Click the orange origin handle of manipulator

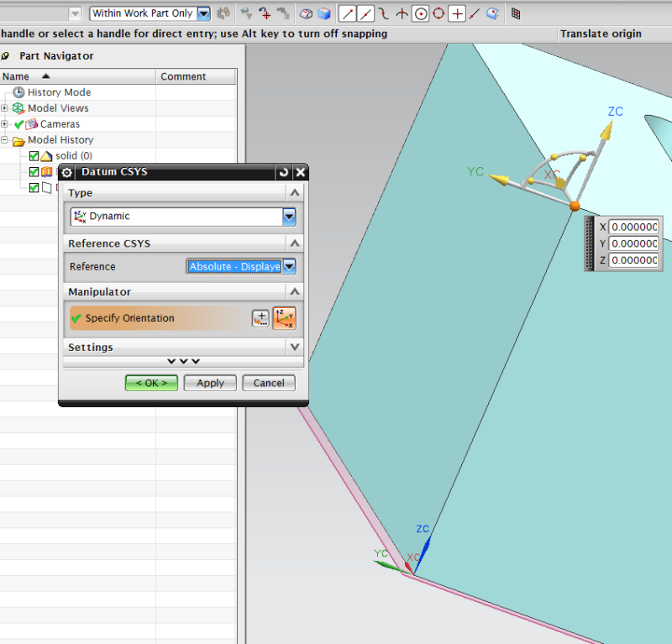(x=575, y=207)
